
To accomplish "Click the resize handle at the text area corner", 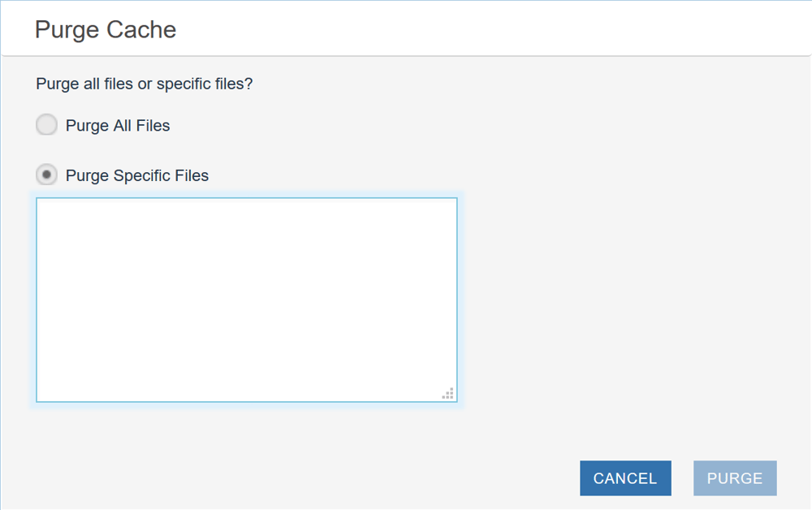I will coord(448,394).
